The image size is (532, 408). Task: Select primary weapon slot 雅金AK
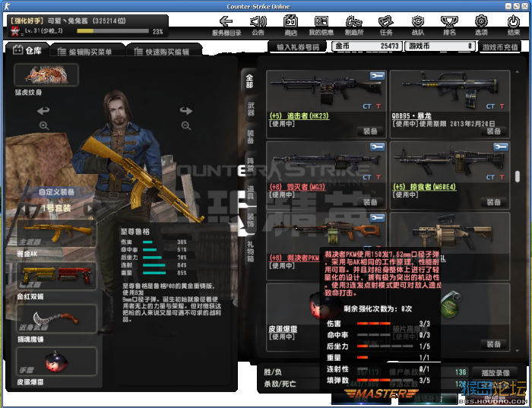[56, 233]
